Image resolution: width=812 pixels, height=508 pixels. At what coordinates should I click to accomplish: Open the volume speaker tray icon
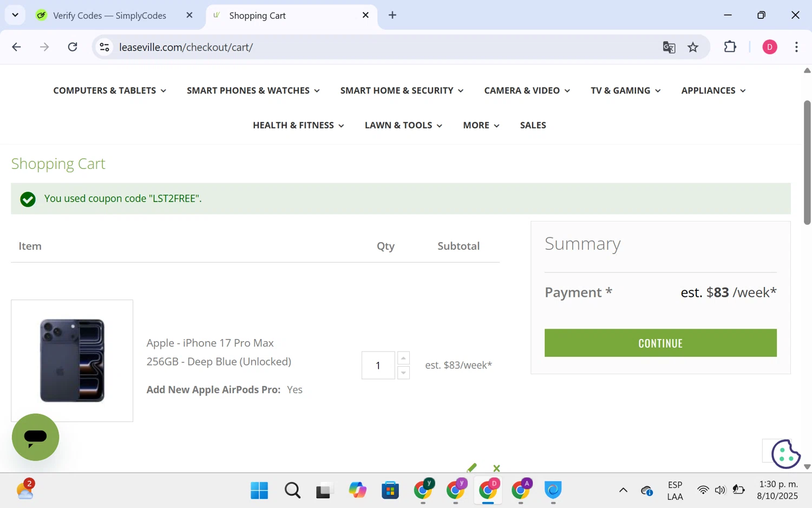pos(720,491)
